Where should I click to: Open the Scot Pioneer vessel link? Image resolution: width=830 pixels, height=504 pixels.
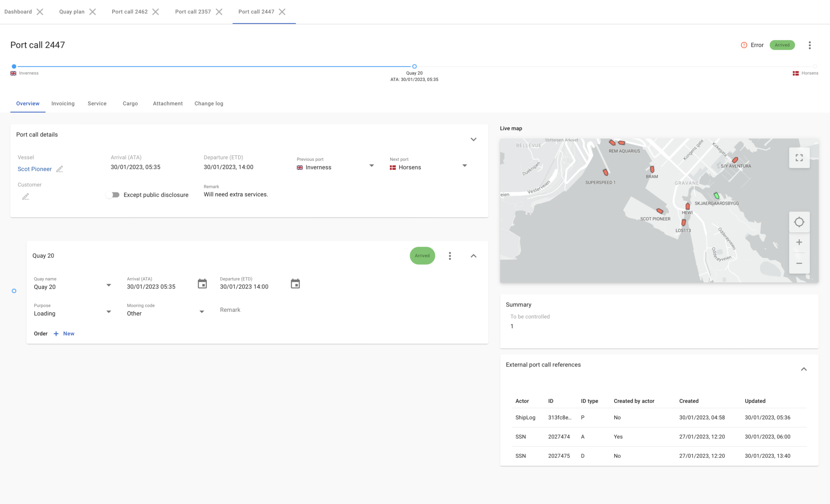(x=34, y=169)
